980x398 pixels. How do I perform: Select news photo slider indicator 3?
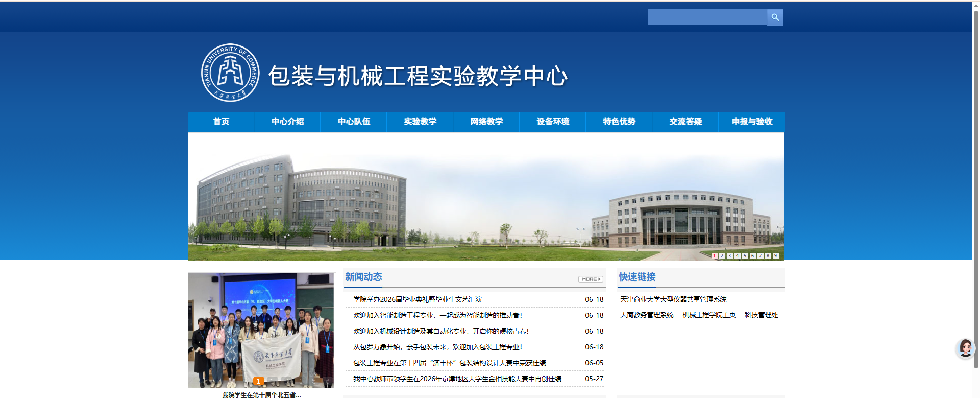286,381
